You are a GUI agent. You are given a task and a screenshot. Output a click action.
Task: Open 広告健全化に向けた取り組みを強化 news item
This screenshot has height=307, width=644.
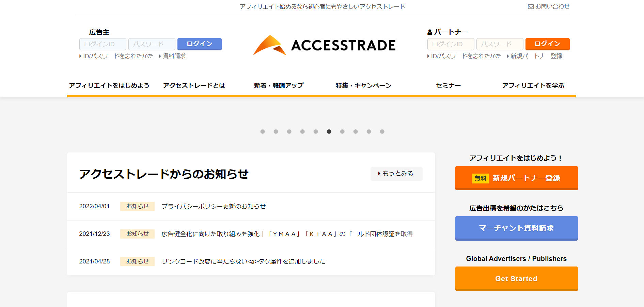pyautogui.click(x=287, y=234)
